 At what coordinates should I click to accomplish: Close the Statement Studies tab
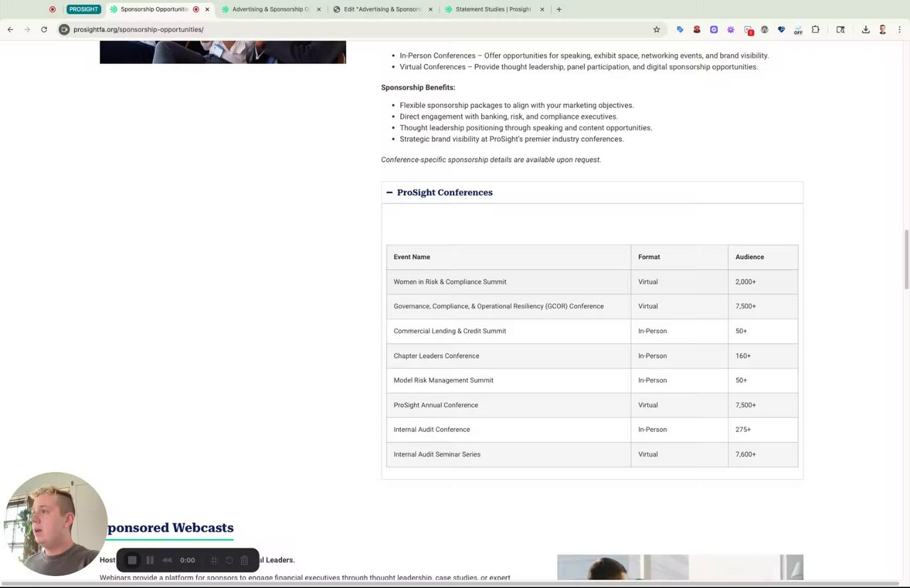tap(542, 9)
